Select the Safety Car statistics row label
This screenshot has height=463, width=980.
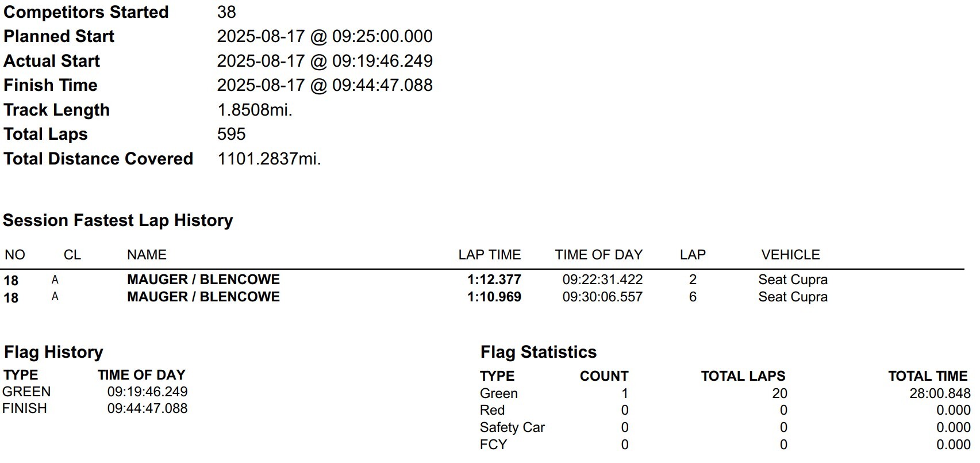click(x=512, y=427)
